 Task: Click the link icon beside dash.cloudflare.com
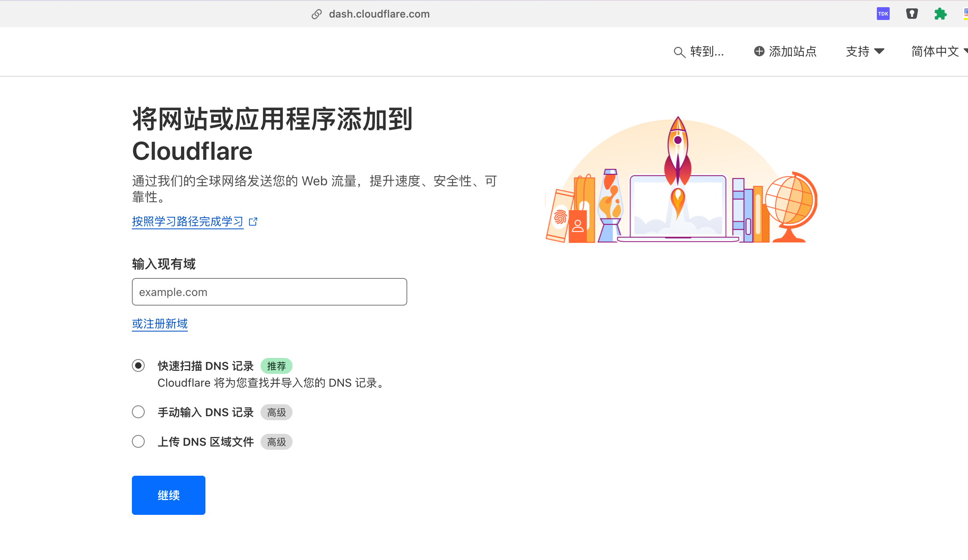pos(317,14)
